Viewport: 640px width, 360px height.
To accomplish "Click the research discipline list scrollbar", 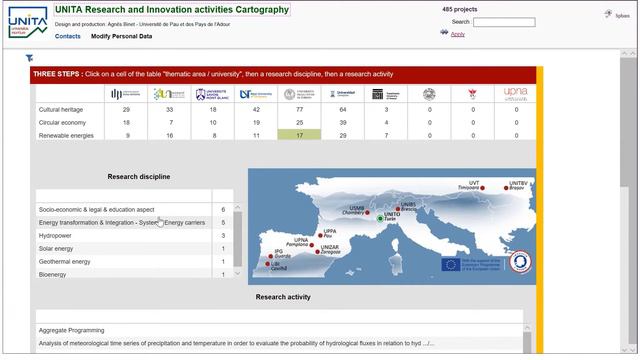I will [238, 239].
